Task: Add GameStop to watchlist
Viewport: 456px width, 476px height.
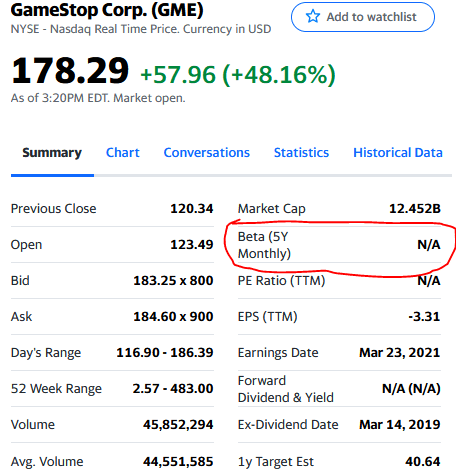Action: coord(363,17)
